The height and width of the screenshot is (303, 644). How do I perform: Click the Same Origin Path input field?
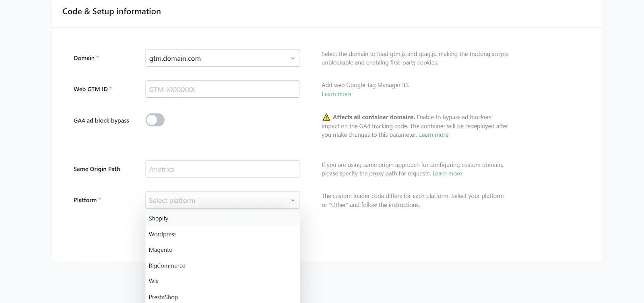click(223, 169)
